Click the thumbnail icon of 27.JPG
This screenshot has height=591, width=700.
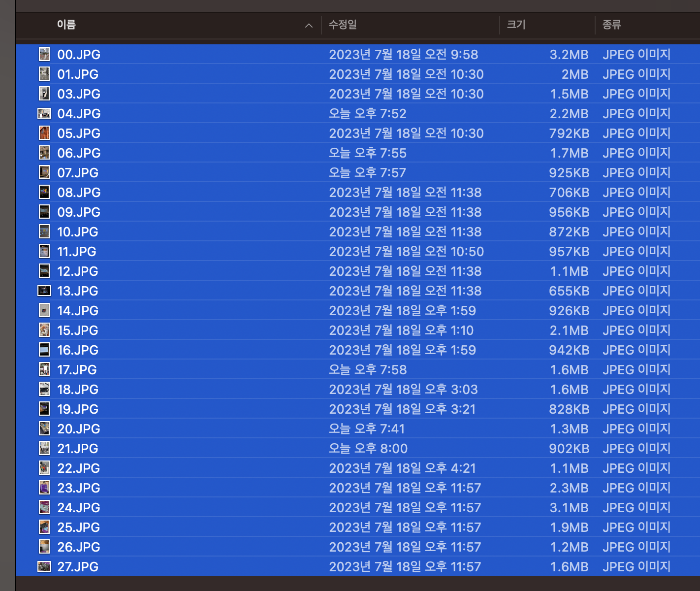[x=44, y=566]
